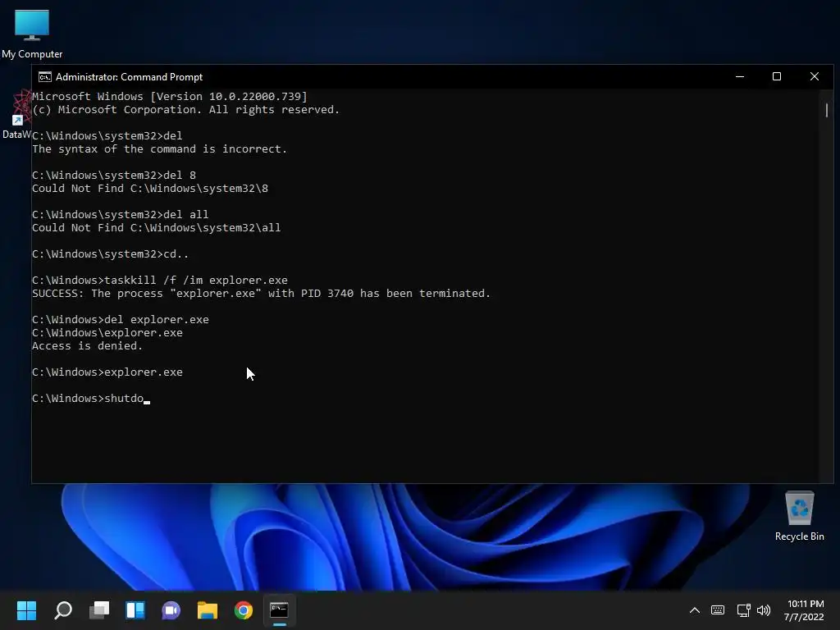840x630 pixels.
Task: Click the 'Administrator: Command Prompt' title text
Action: (x=129, y=77)
